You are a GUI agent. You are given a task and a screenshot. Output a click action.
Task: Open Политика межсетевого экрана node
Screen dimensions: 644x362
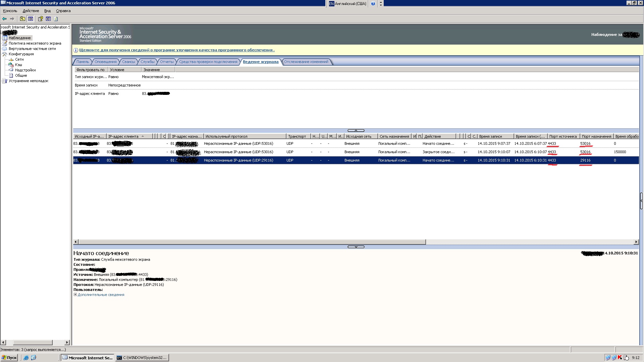click(x=35, y=43)
